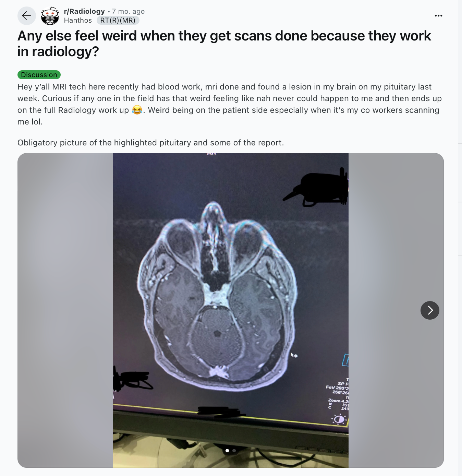Image resolution: width=462 pixels, height=476 pixels.
Task: Open the three-dot post options menu
Action: [438, 16]
